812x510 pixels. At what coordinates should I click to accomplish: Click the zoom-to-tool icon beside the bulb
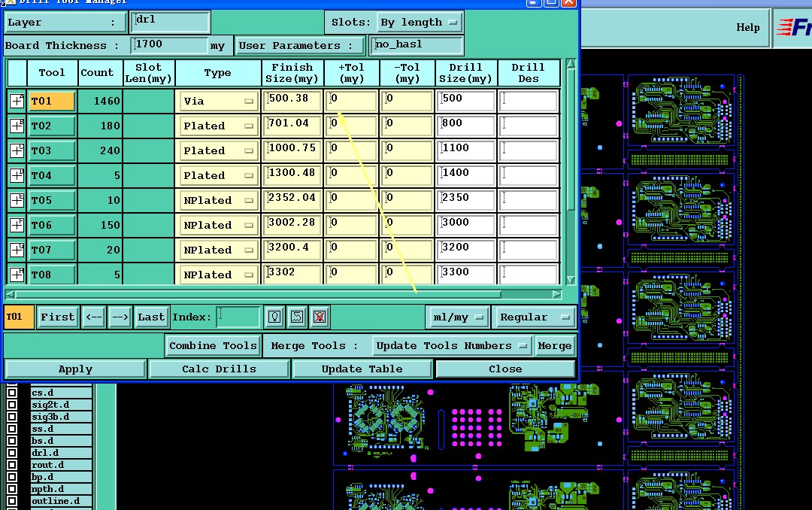pyautogui.click(x=297, y=317)
